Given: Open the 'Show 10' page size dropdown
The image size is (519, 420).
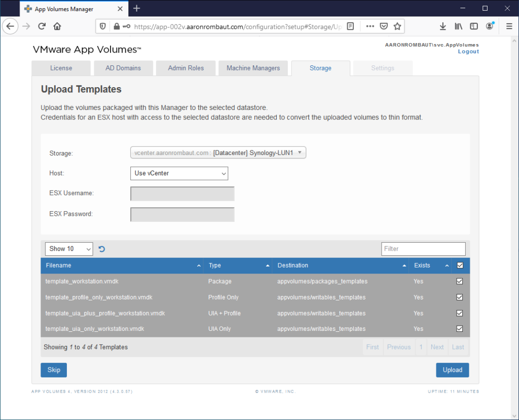Looking at the screenshot, I should point(69,249).
